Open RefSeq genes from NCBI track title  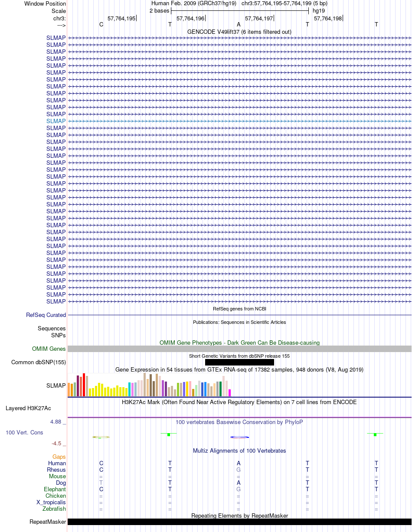239,309
